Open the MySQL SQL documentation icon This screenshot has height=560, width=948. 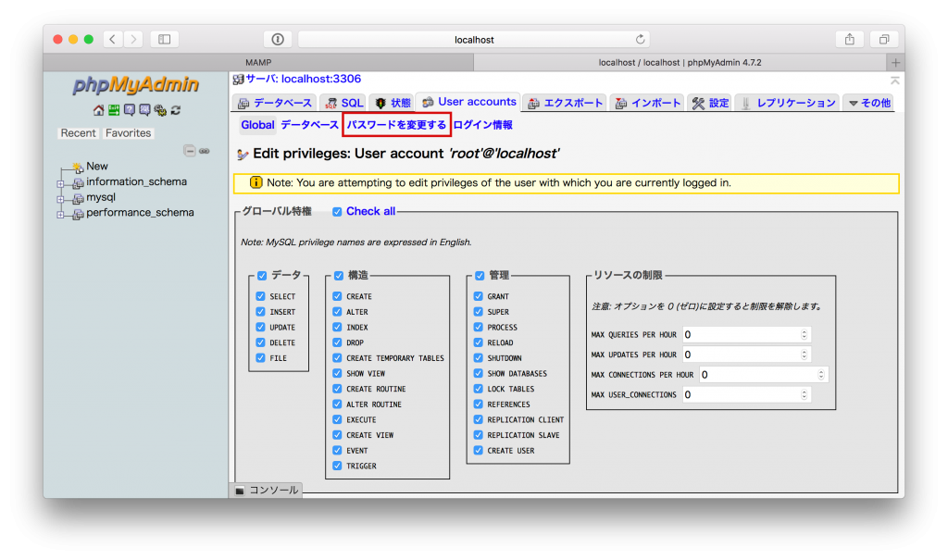click(145, 110)
